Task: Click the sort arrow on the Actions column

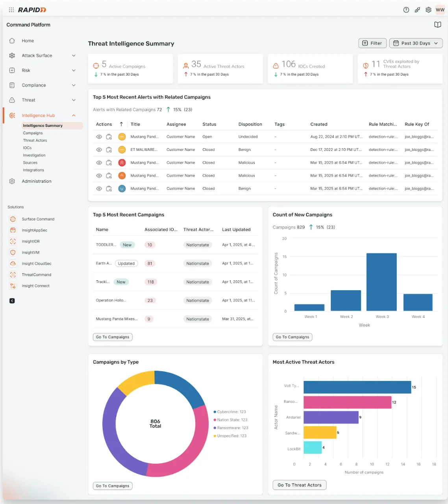Action: (121, 124)
